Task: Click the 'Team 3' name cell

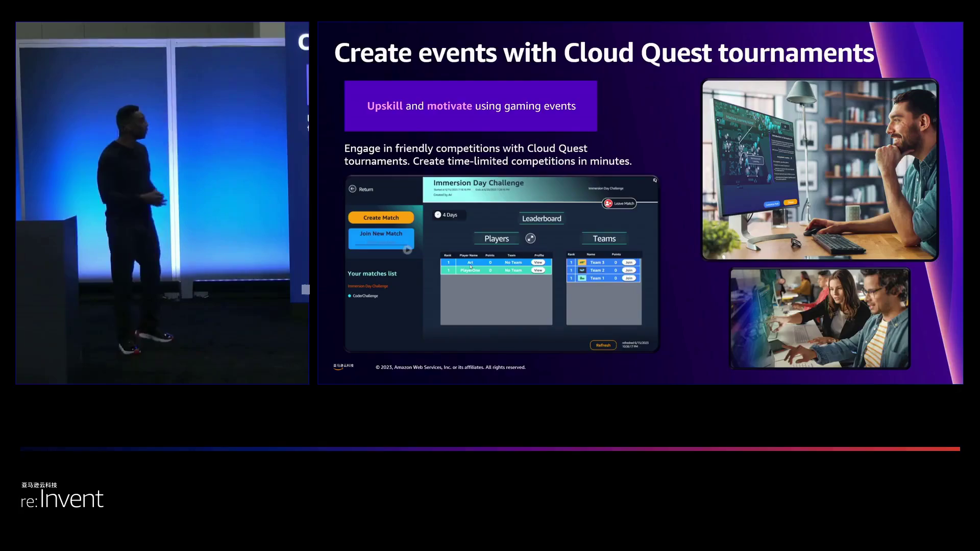Action: [x=597, y=262]
